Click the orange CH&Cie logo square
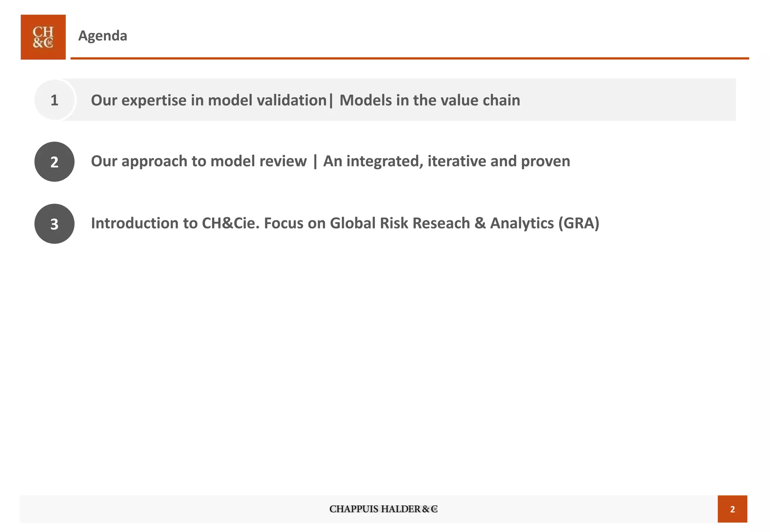Screen dimensions: 769x532 pyautogui.click(x=43, y=37)
